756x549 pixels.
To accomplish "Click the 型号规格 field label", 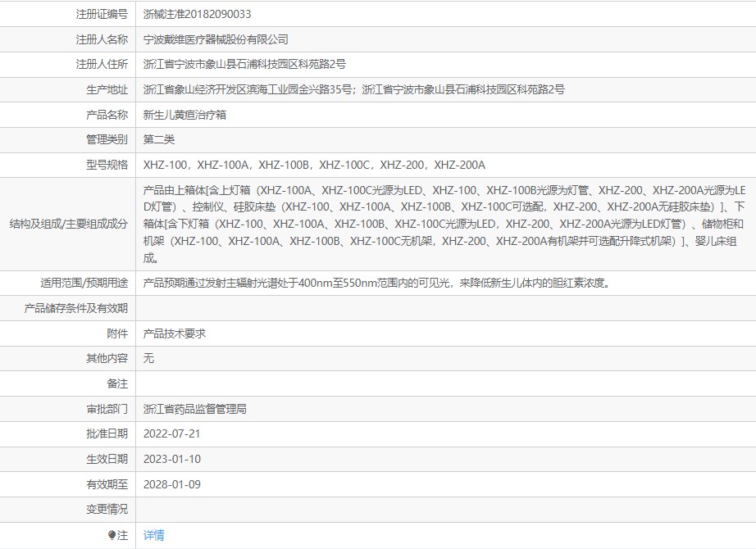I will 107,165.
